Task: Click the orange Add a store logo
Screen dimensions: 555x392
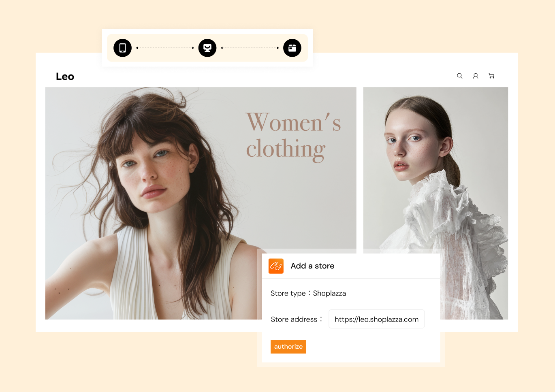Action: pyautogui.click(x=276, y=266)
